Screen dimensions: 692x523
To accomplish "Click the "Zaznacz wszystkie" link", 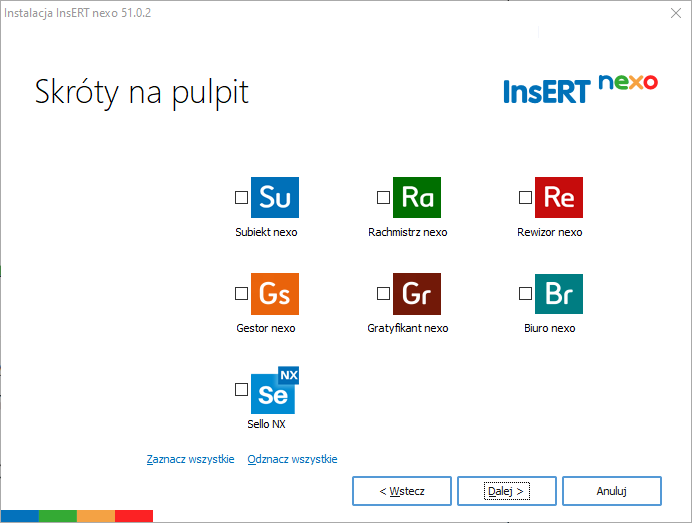I will pyautogui.click(x=190, y=459).
